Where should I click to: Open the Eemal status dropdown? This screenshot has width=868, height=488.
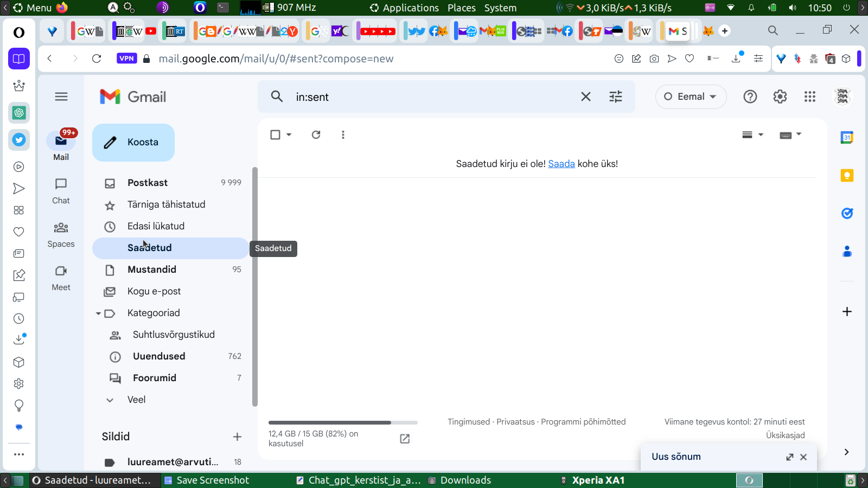(x=691, y=97)
